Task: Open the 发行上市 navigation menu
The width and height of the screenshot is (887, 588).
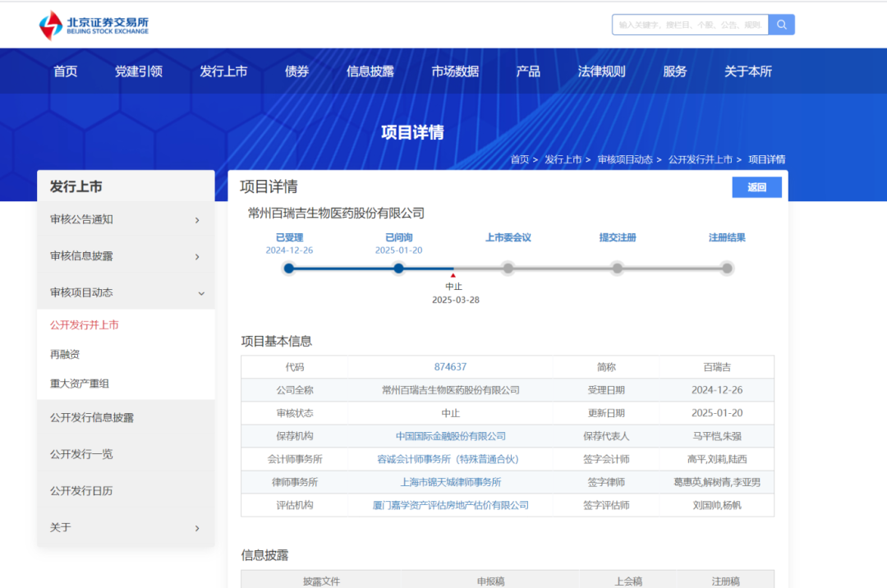Action: pos(223,71)
